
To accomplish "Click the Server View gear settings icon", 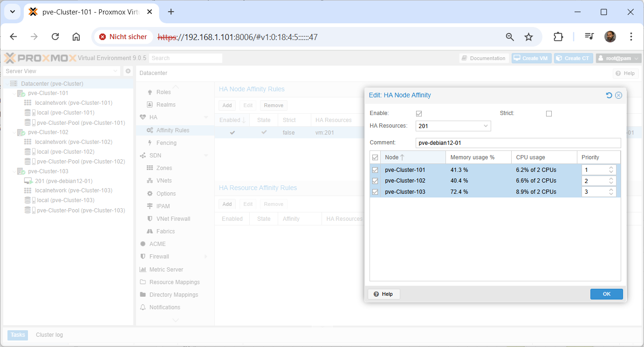I will 128,71.
